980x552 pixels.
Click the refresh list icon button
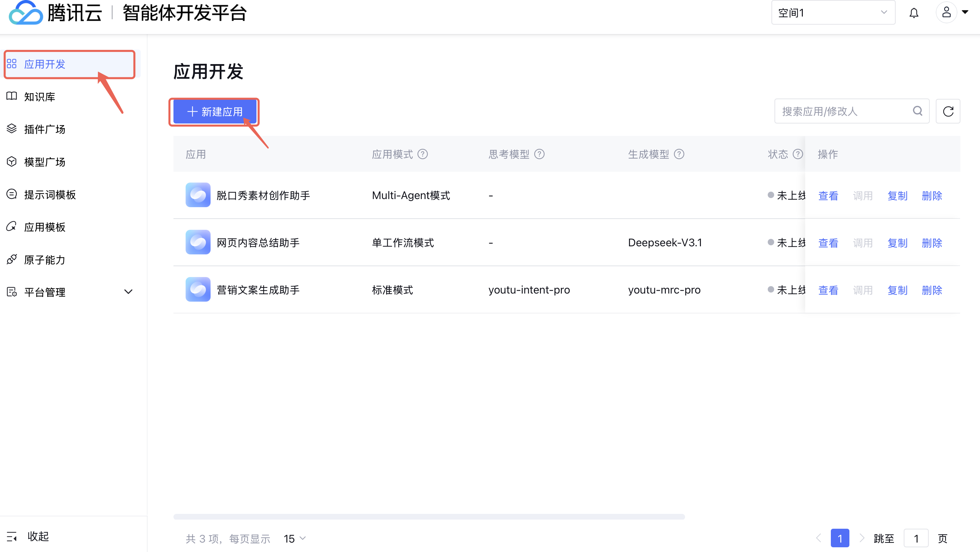[948, 111]
